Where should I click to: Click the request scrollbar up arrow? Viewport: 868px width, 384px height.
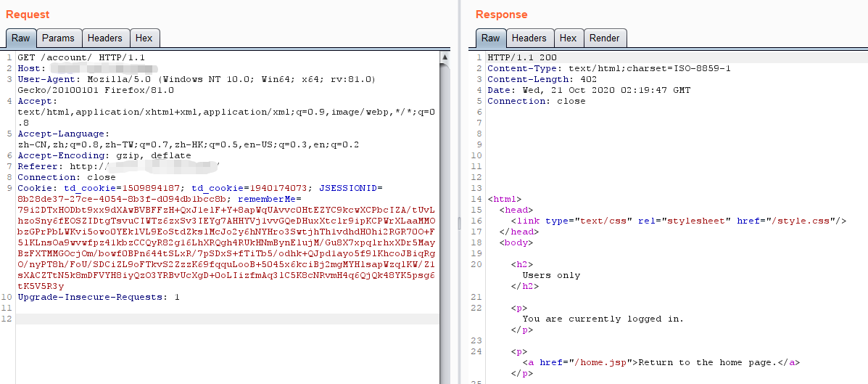[x=445, y=57]
